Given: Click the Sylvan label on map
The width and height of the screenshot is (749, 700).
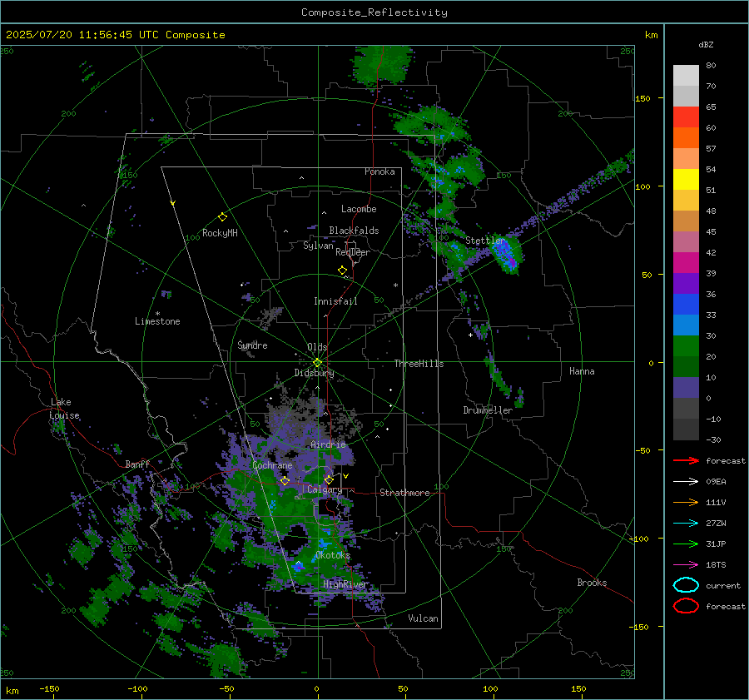Looking at the screenshot, I should click(318, 246).
